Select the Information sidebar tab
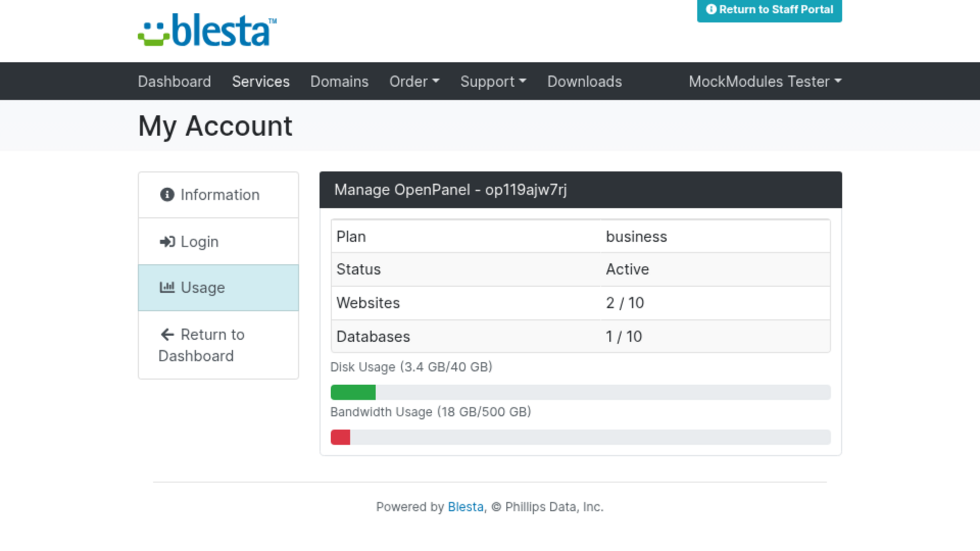Screen dimensions: 980x551 tap(218, 195)
